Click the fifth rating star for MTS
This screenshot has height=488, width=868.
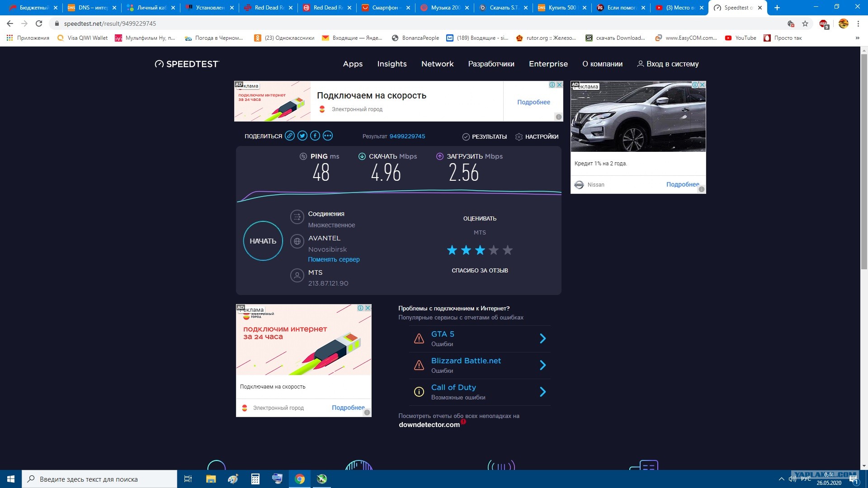[508, 250]
